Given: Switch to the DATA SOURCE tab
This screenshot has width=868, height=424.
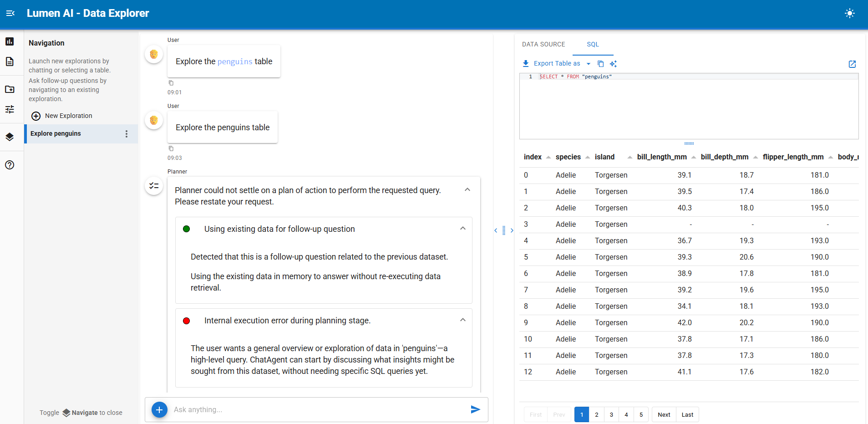Looking at the screenshot, I should [543, 44].
